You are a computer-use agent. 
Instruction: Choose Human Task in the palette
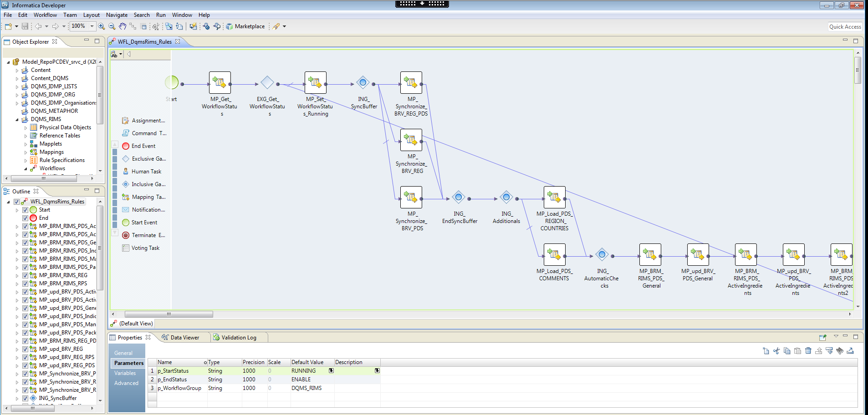[146, 172]
